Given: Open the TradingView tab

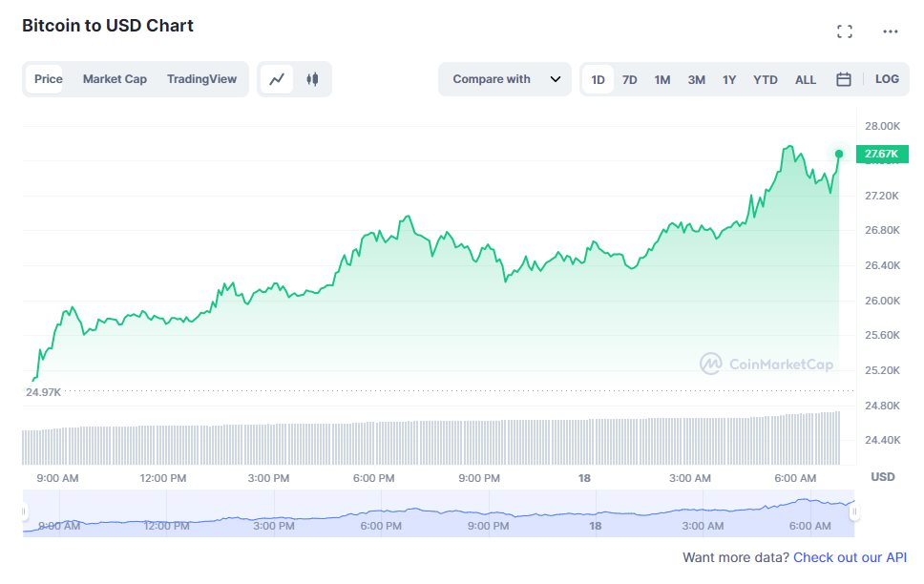Looking at the screenshot, I should (201, 79).
